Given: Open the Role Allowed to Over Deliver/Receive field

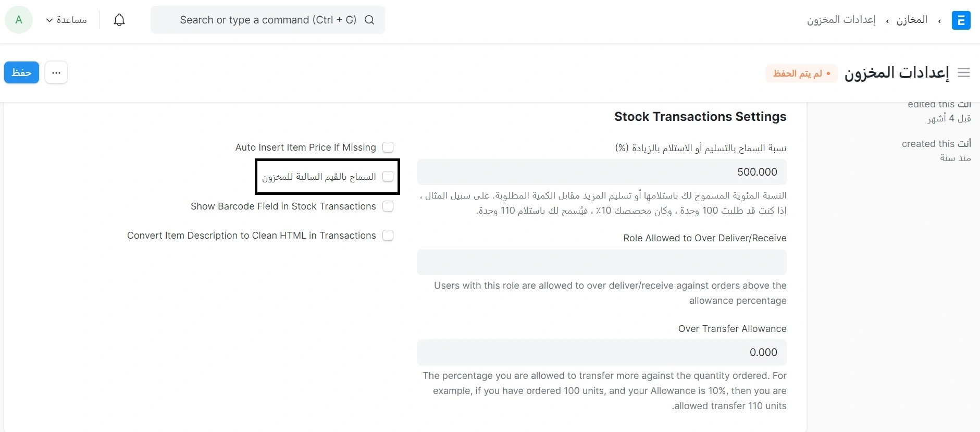Looking at the screenshot, I should [602, 262].
